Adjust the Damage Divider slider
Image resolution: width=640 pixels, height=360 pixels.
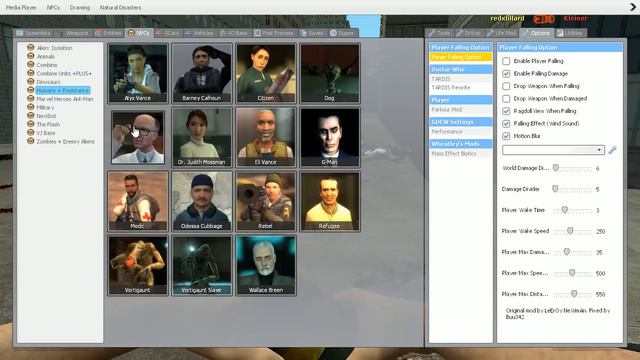click(x=555, y=189)
